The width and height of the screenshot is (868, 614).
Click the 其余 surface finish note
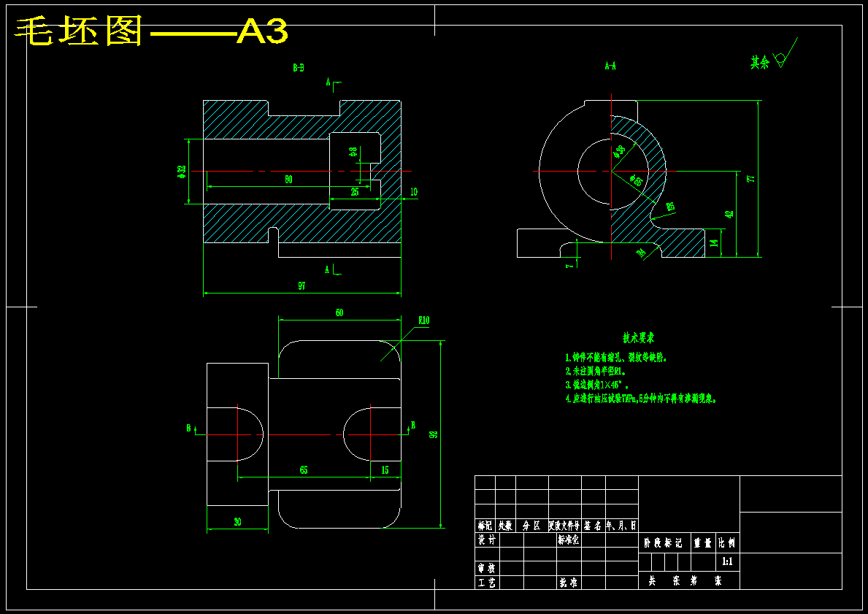tap(759, 63)
